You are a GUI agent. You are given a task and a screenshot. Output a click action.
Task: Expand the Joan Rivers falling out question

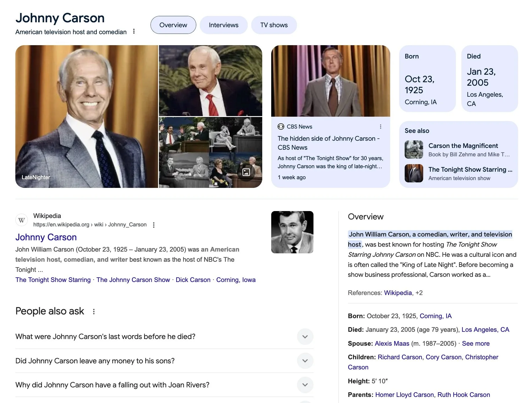click(x=164, y=385)
